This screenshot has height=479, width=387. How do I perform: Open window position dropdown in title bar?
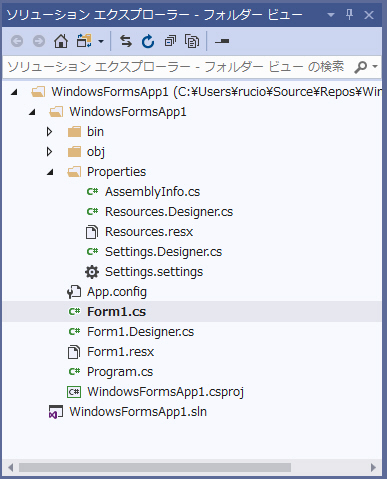tap(331, 15)
